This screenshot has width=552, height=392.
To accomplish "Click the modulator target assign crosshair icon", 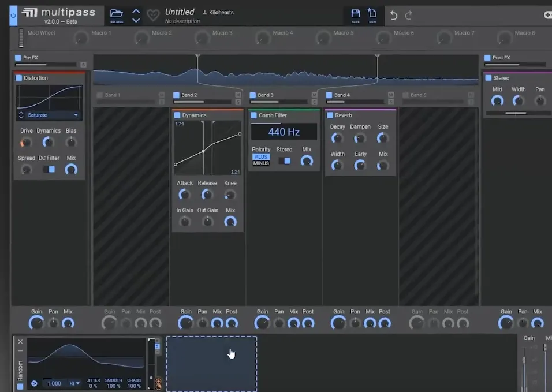I will (x=158, y=381).
